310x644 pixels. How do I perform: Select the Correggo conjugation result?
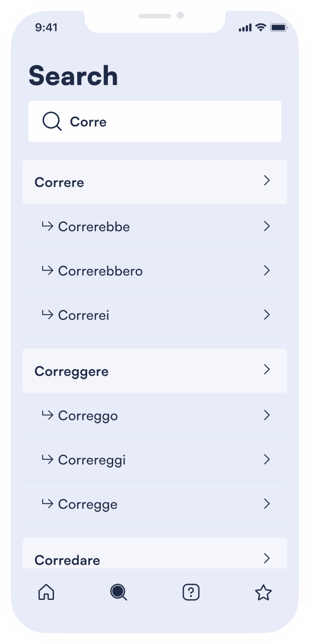point(88,416)
